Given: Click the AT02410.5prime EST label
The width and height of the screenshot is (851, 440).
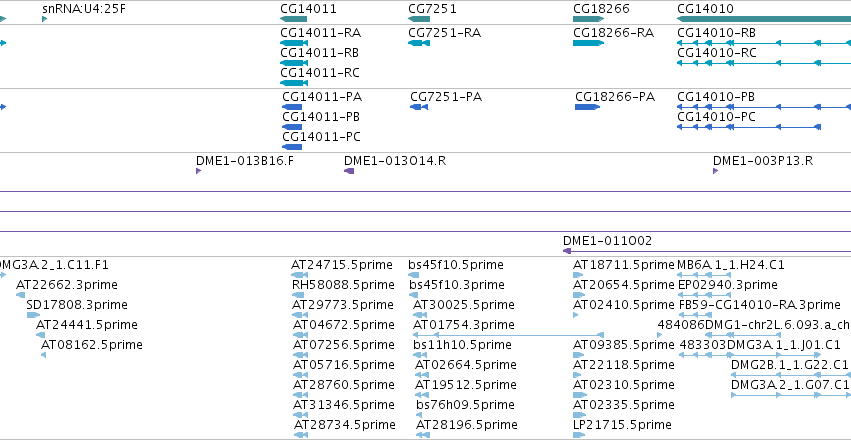Looking at the screenshot, I should [624, 304].
